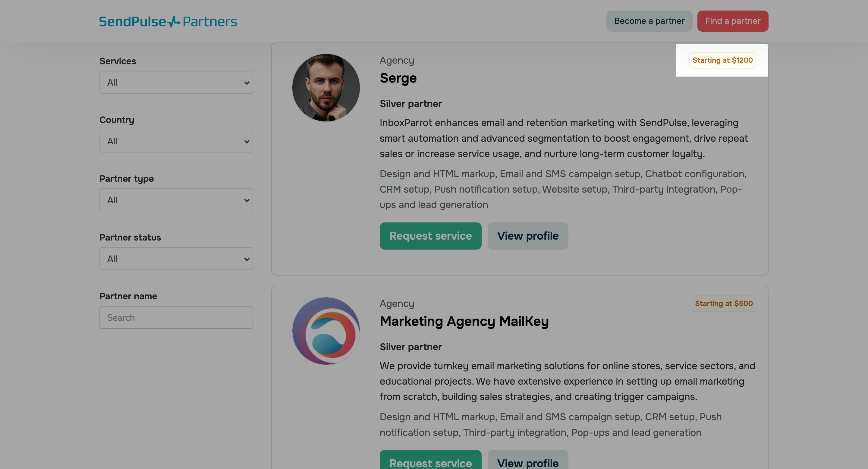Open the Services filter dropdown
The width and height of the screenshot is (868, 469).
pos(176,82)
